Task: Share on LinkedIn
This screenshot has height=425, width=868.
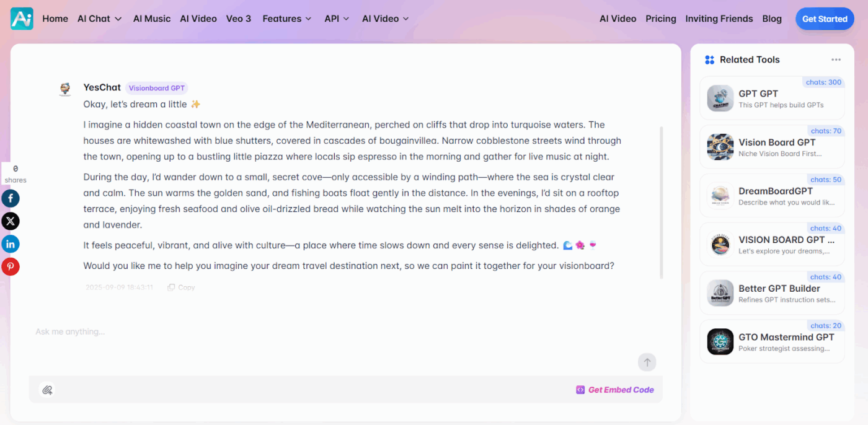Action: pos(11,244)
